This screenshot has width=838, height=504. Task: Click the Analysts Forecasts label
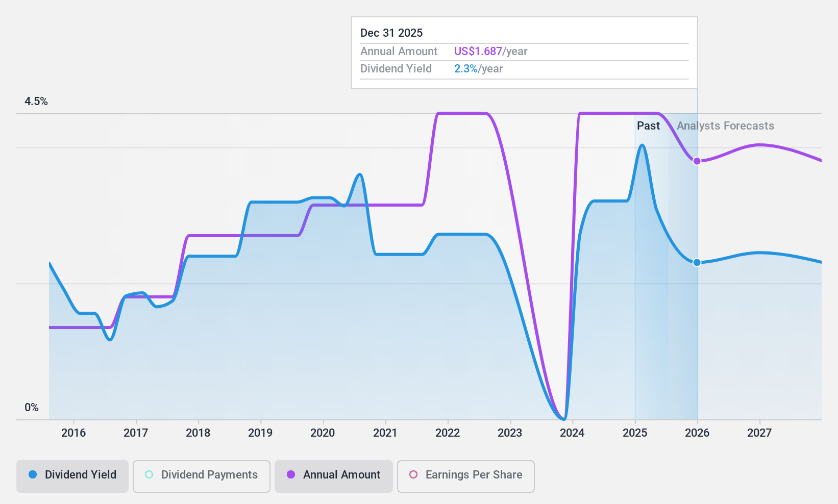(x=725, y=126)
